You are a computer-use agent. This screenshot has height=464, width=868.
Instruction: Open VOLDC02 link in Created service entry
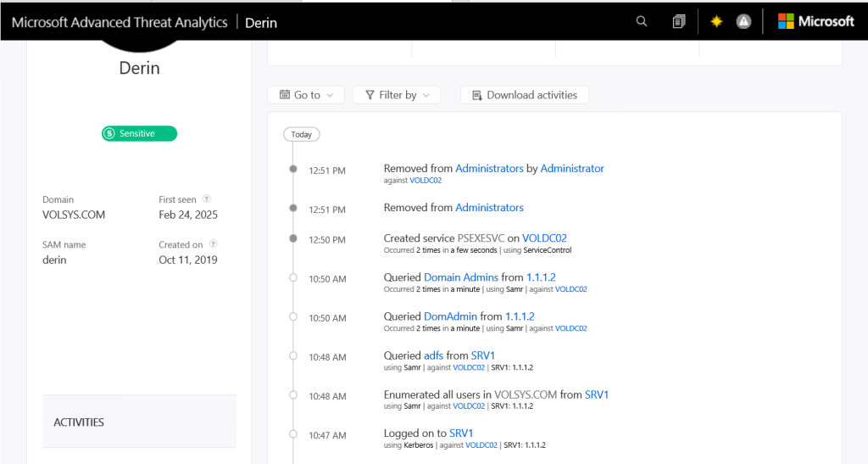544,238
